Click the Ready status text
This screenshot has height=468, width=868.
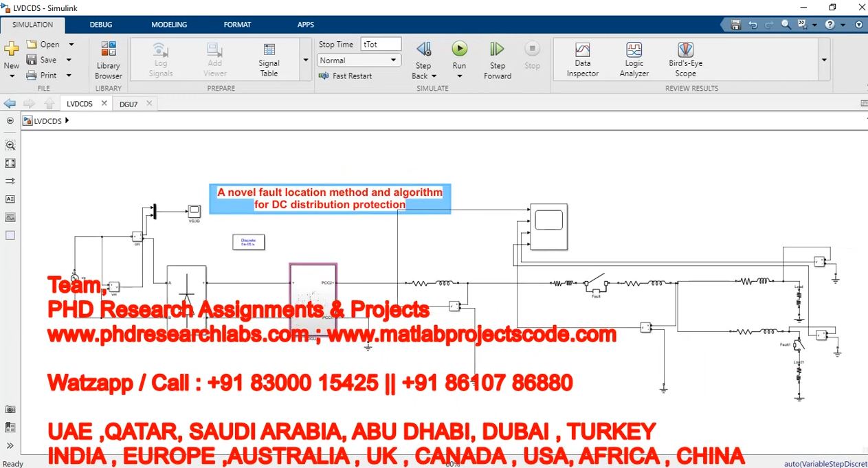[13, 464]
